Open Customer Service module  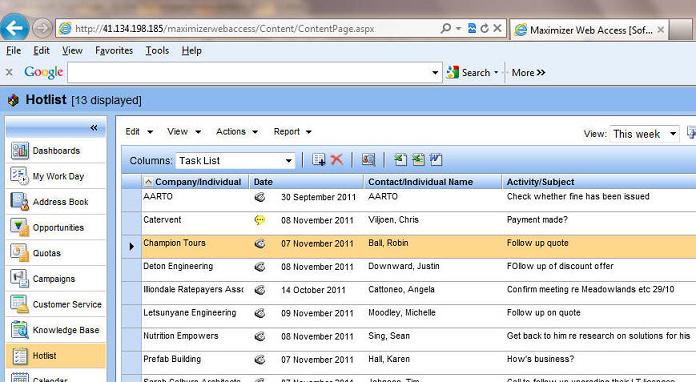[x=55, y=304]
